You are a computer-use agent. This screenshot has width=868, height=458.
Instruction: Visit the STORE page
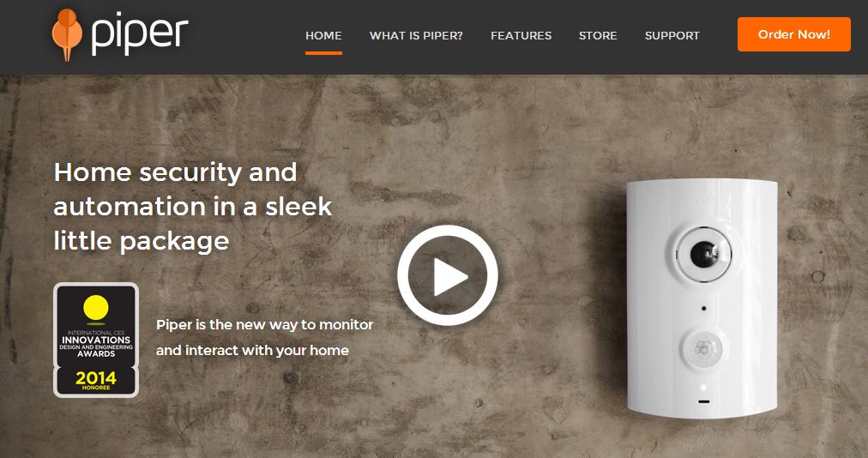click(x=598, y=35)
